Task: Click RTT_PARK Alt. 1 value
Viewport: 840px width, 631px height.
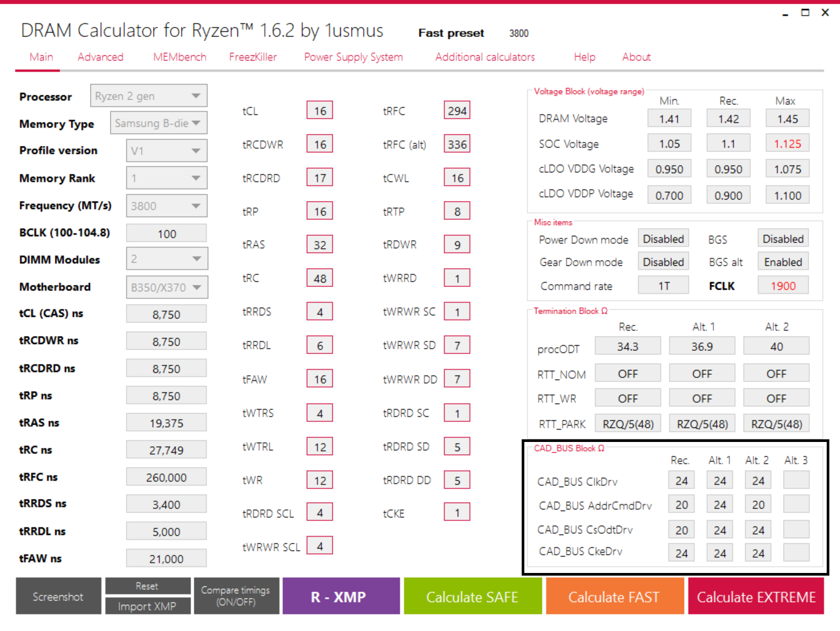Action: tap(702, 424)
